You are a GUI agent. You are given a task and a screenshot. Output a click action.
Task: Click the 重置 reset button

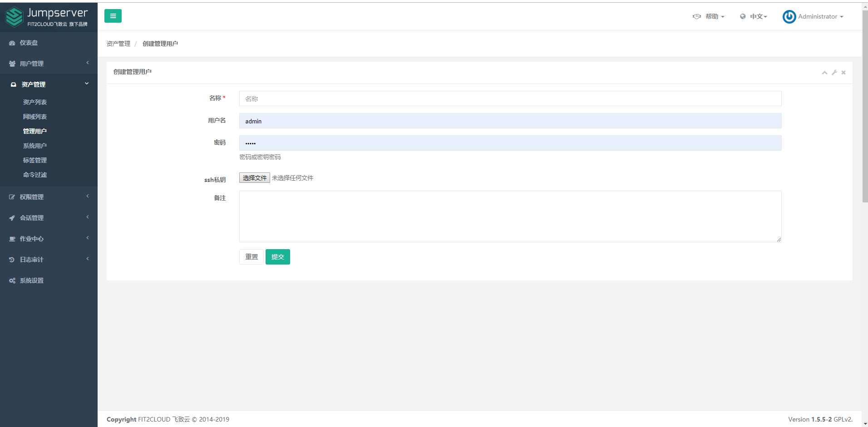coord(252,257)
